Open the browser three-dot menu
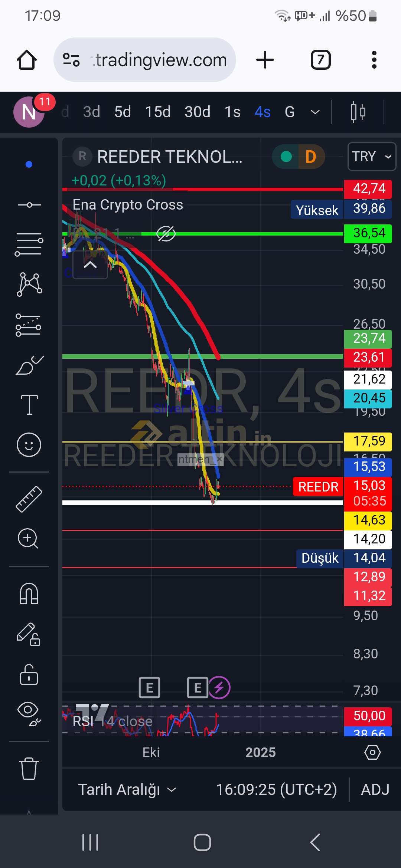Viewport: 401px width, 868px height. [x=374, y=60]
